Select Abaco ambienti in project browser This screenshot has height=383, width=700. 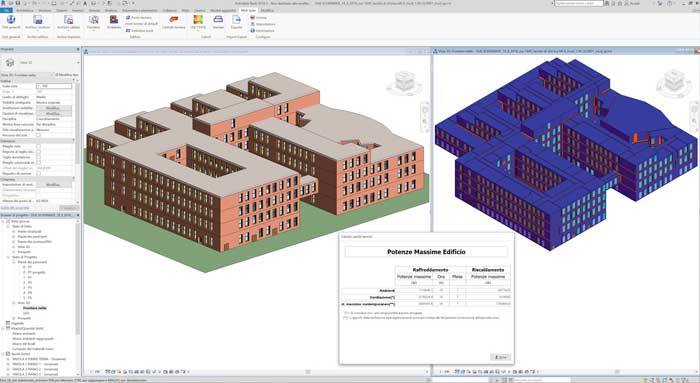click(x=24, y=333)
